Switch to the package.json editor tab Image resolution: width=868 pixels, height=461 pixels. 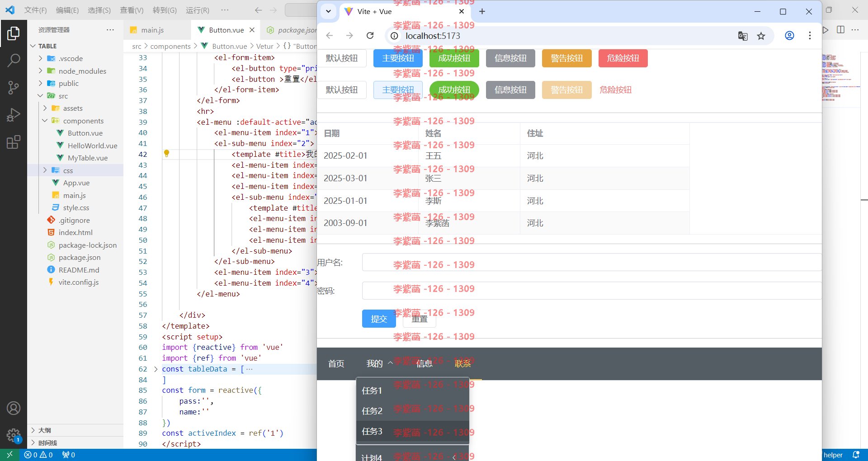point(292,30)
